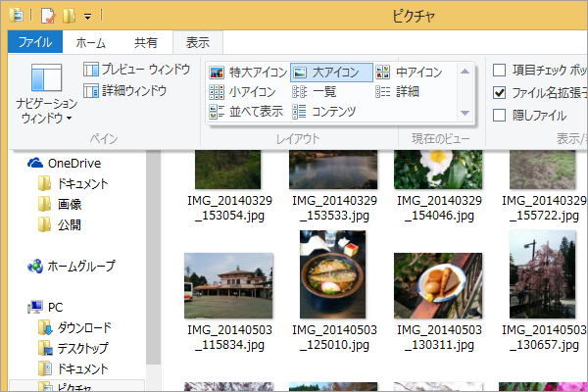Open the デスクトップ folder under PC
This screenshot has height=392, width=588.
pos(73,349)
